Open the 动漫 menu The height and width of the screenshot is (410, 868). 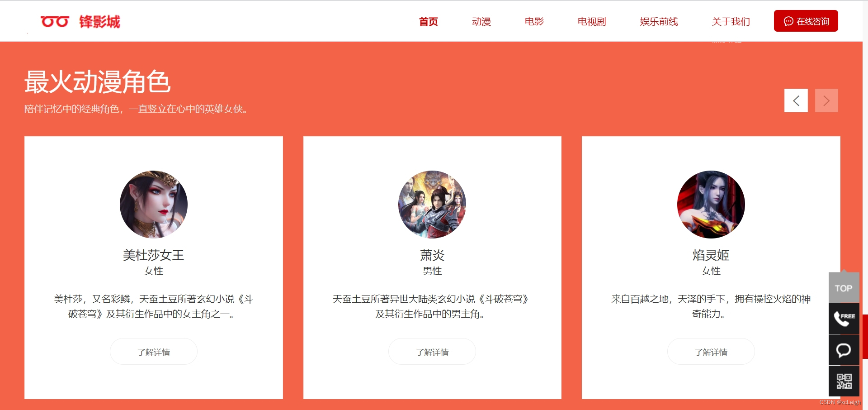481,21
